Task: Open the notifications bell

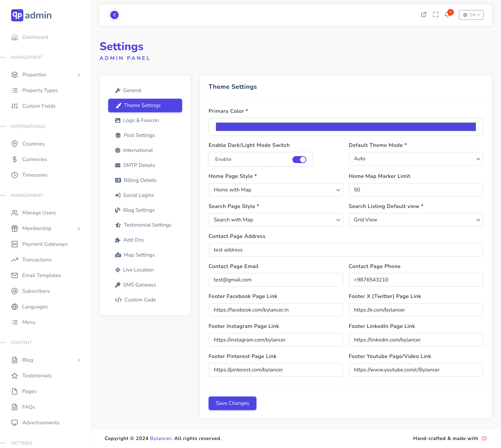Action: 447,15
